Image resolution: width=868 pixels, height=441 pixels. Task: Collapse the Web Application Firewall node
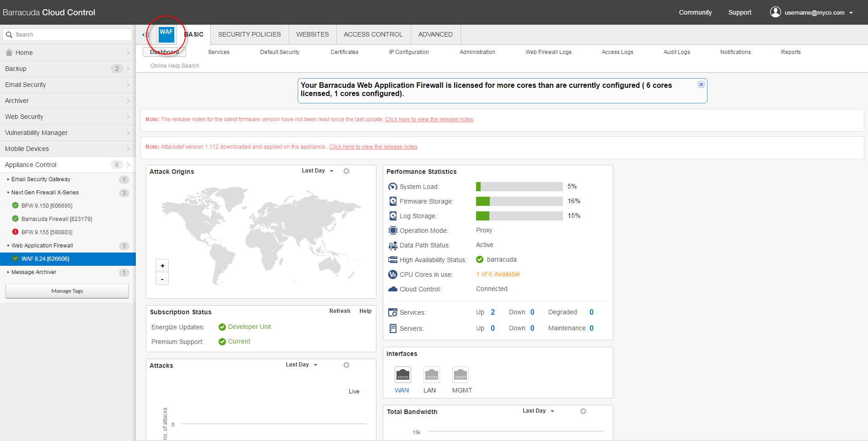coord(8,246)
